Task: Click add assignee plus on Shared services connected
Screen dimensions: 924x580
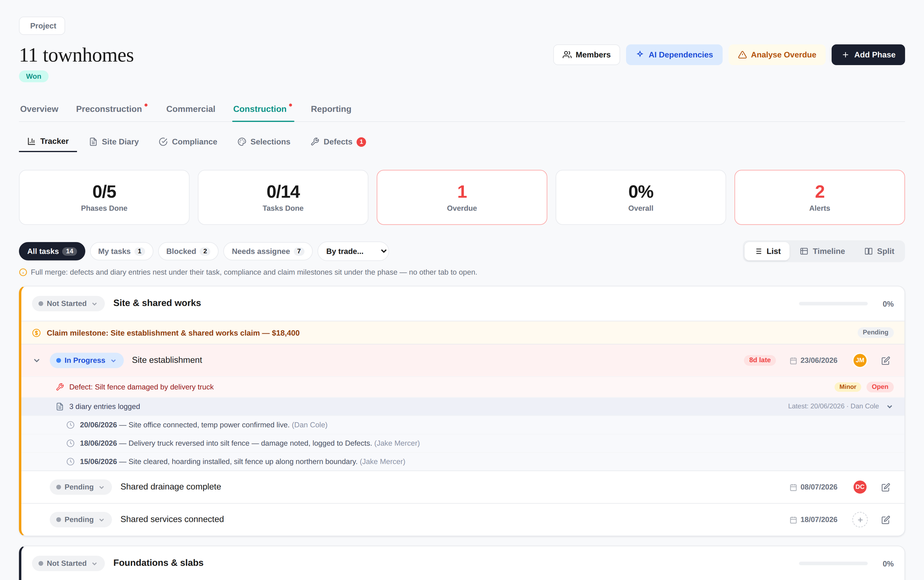Action: click(860, 520)
